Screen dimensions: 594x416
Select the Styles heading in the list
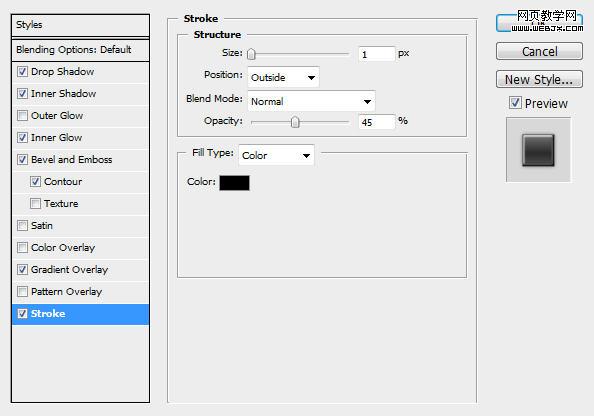point(80,25)
